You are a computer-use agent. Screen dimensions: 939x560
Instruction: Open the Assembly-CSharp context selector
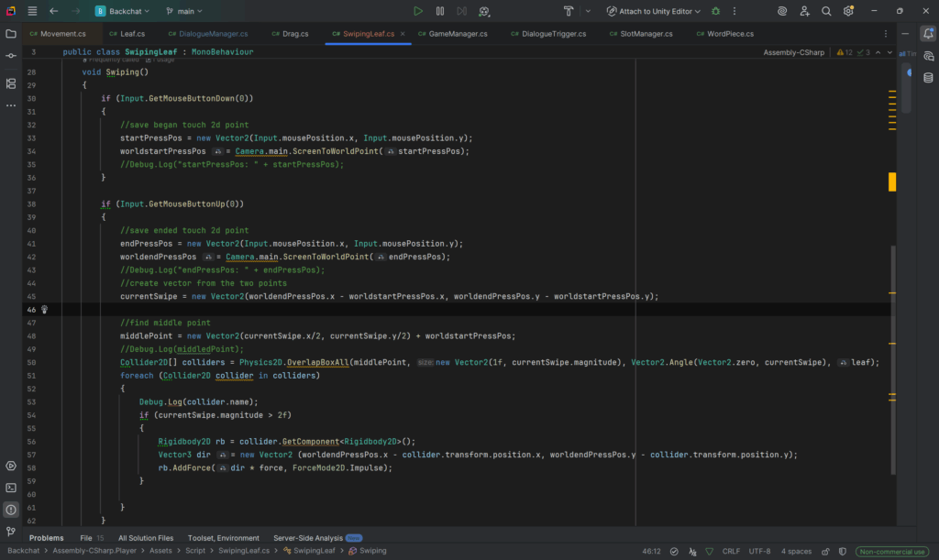pyautogui.click(x=793, y=52)
